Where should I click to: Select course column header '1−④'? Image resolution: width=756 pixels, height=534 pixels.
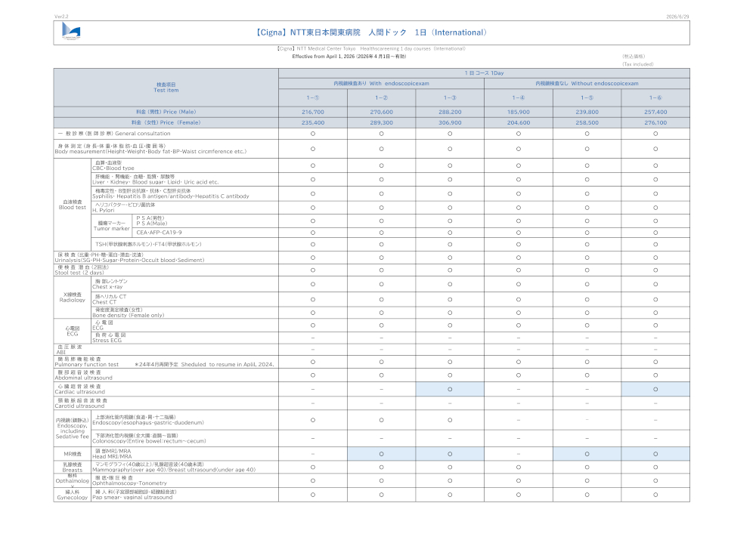(x=519, y=97)
